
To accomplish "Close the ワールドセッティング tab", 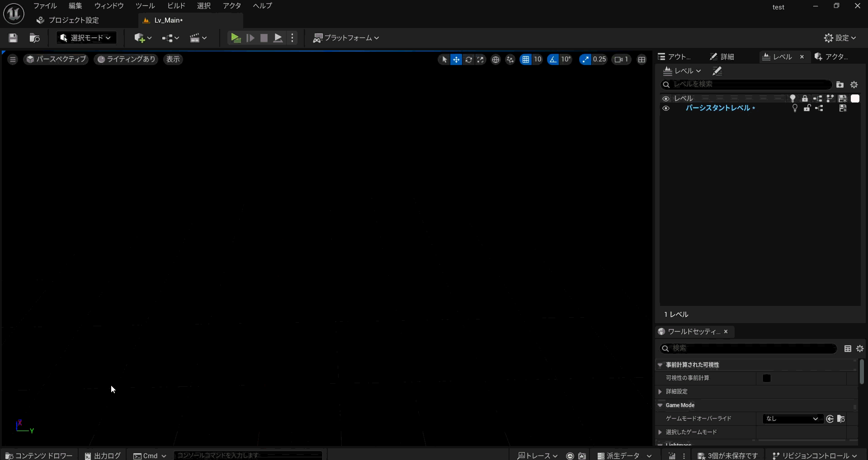I will coord(726,332).
